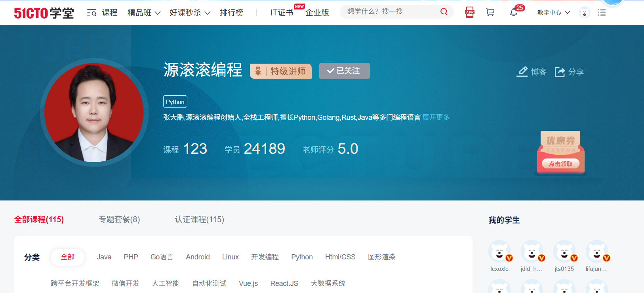Click the user avatar icon in the header
The image size is (644, 293).
(x=585, y=13)
